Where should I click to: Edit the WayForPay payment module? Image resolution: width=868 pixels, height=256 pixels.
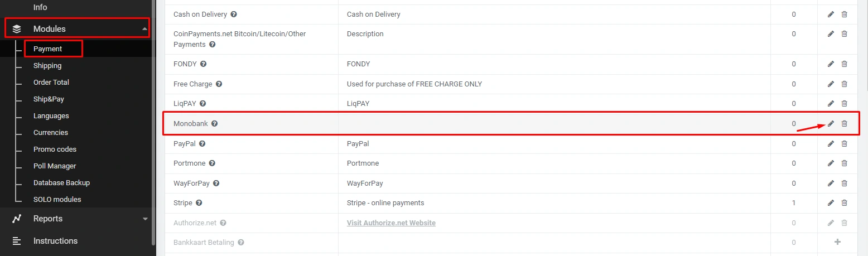pos(831,183)
